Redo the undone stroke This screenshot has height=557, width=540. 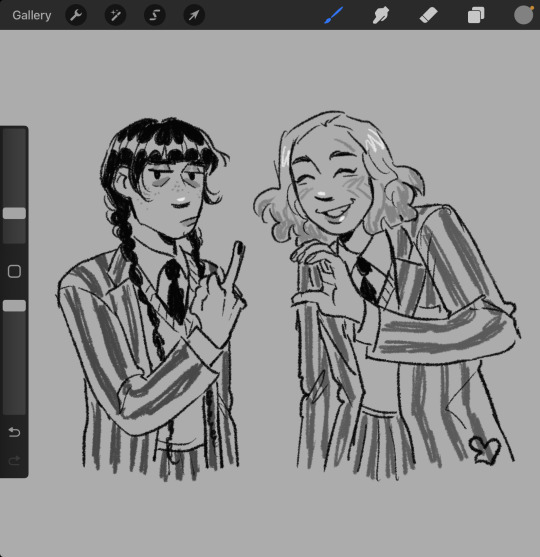(x=14, y=461)
